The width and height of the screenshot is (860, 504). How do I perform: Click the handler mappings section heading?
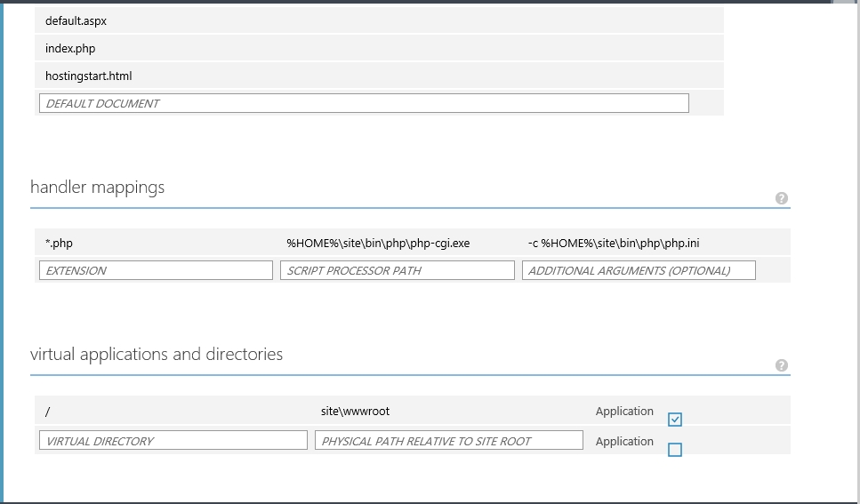98,188
